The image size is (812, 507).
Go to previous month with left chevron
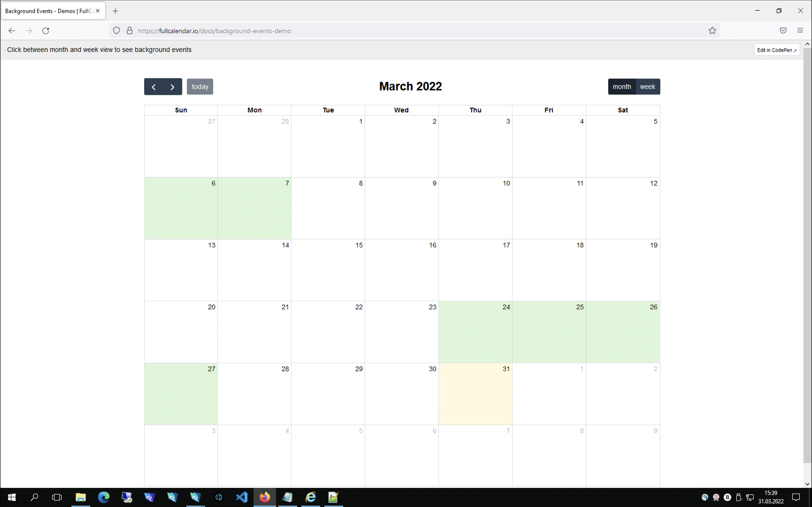[154, 87]
